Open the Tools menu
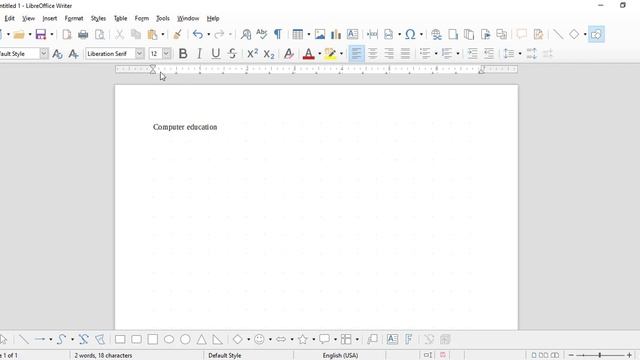 tap(162, 18)
